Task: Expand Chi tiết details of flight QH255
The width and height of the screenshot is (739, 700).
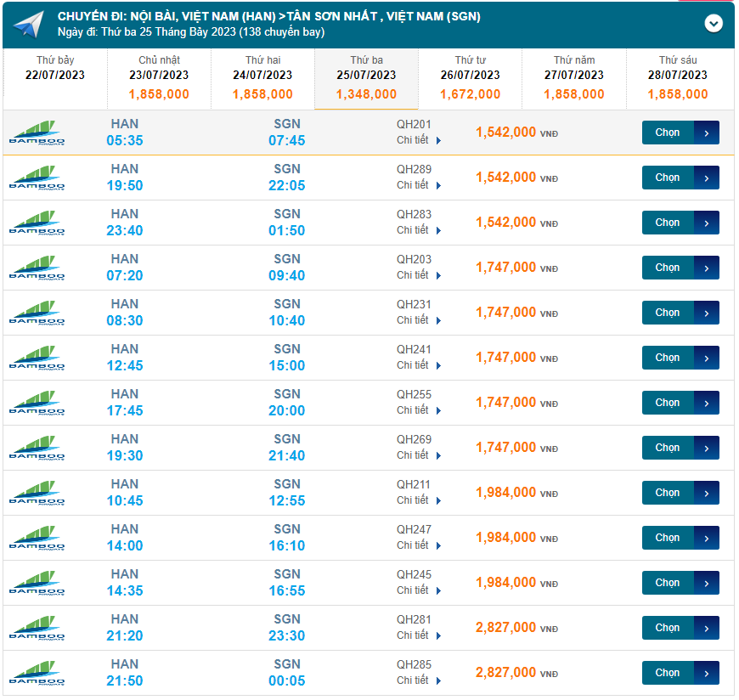Action: (419, 410)
